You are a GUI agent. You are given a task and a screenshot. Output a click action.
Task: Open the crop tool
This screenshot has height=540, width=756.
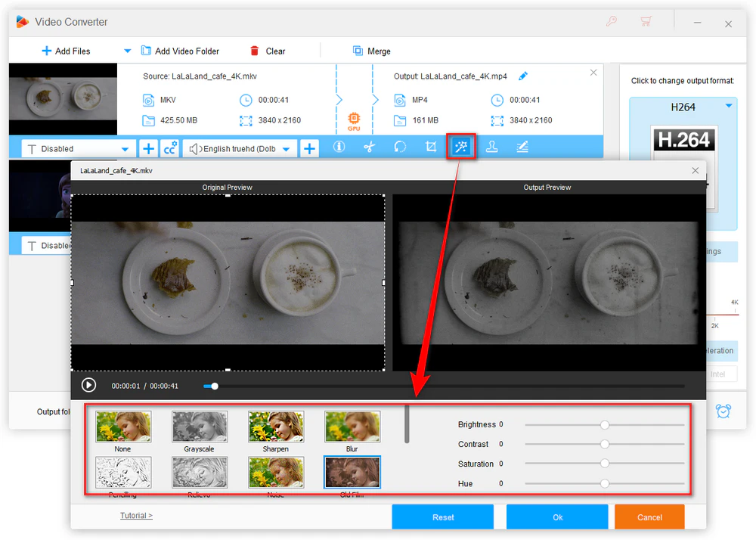coord(431,147)
